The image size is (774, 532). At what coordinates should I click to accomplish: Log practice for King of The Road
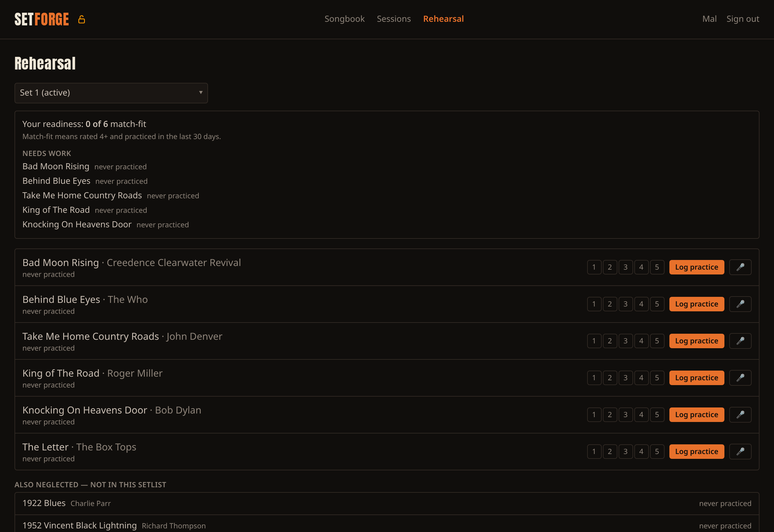[x=696, y=378]
